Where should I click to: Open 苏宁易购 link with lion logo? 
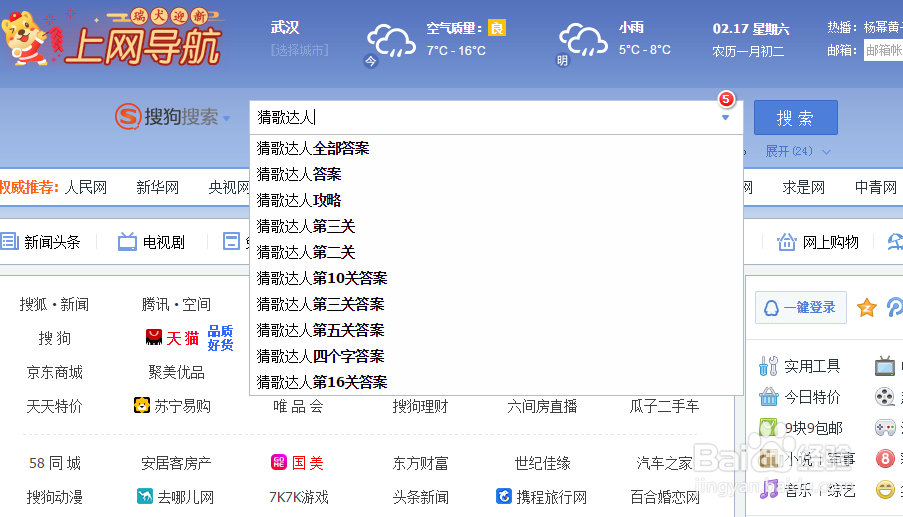coord(172,406)
